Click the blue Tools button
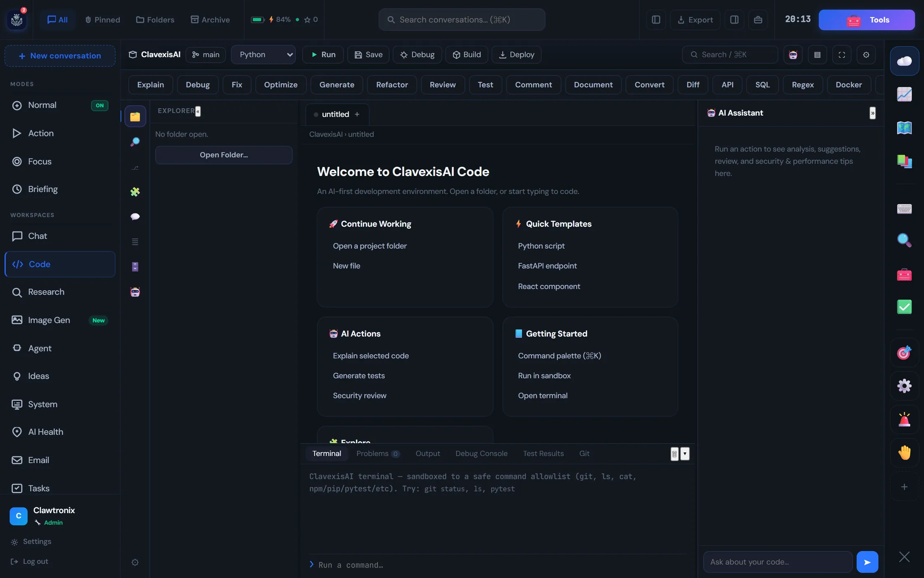This screenshot has height=578, width=924. click(x=867, y=20)
